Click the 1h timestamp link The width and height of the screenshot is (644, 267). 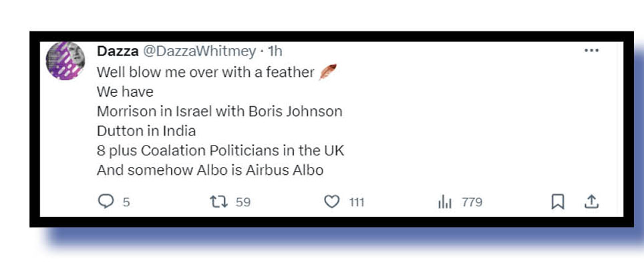[275, 51]
